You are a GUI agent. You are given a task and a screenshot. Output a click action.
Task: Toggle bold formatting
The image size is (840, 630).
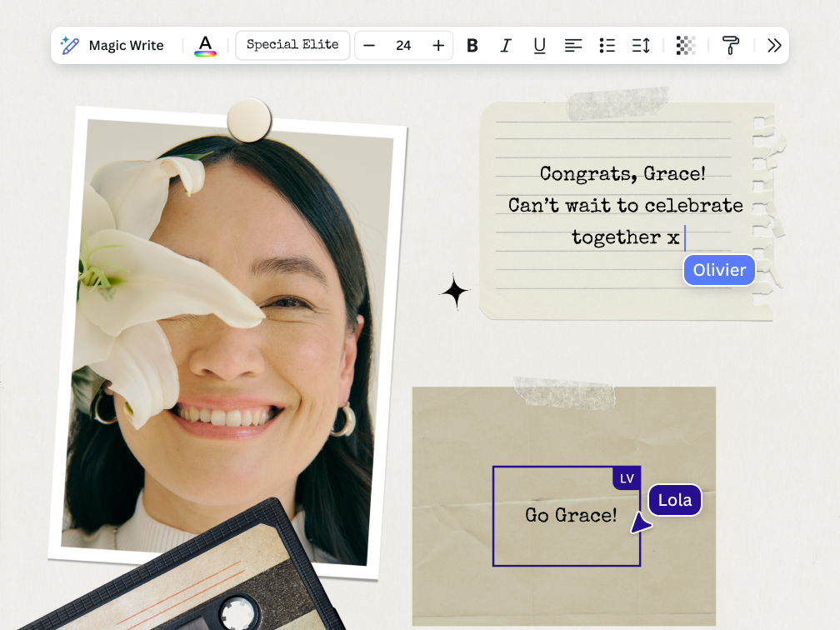coord(472,45)
